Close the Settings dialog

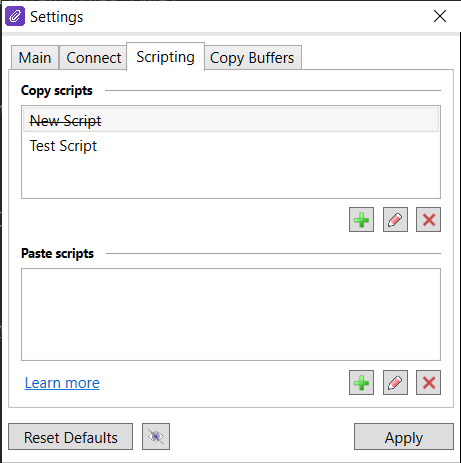440,16
